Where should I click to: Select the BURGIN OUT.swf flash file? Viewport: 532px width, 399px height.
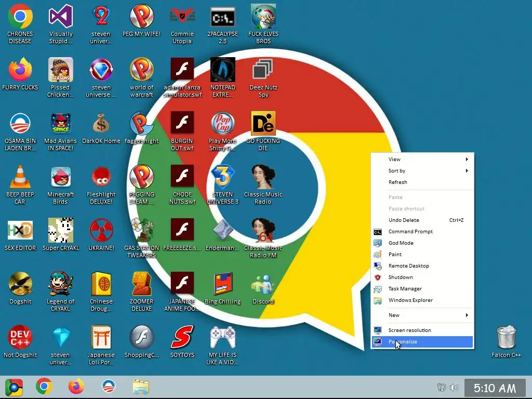[182, 123]
